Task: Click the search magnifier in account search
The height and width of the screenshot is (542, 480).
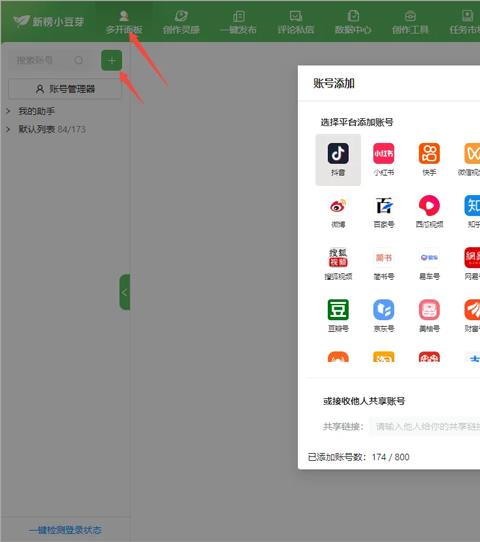Action: click(x=78, y=60)
